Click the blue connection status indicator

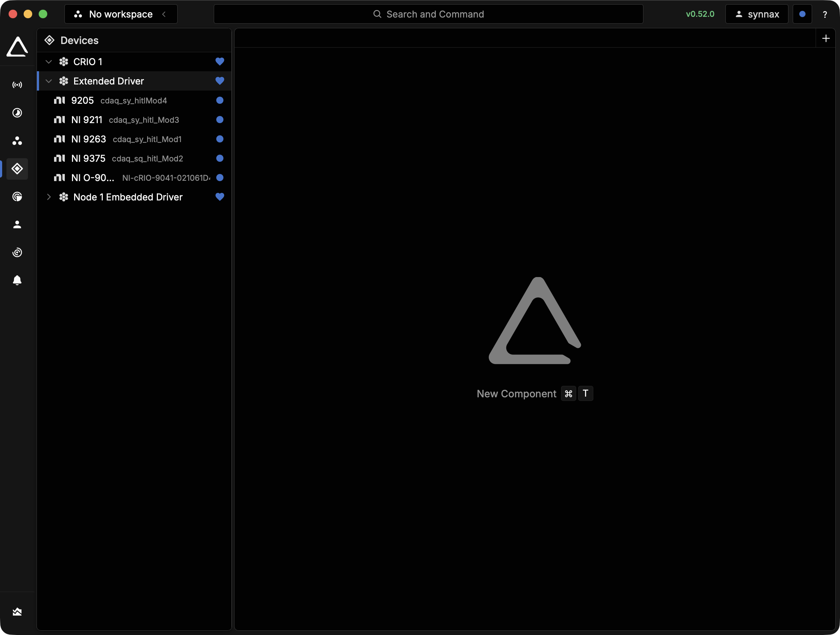802,14
